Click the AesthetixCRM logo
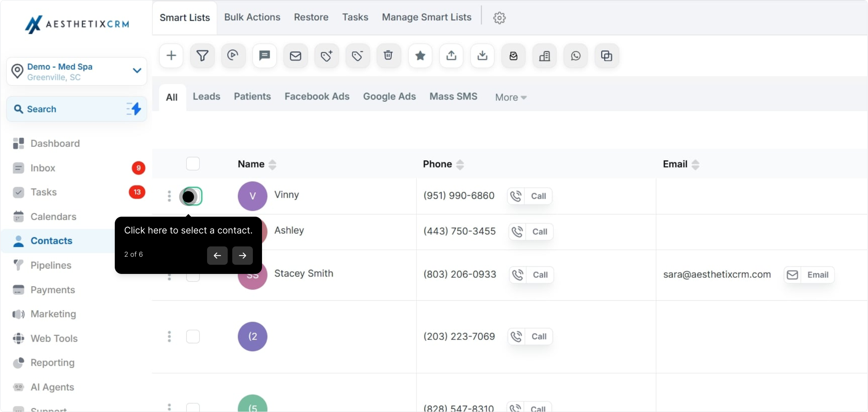 click(77, 24)
